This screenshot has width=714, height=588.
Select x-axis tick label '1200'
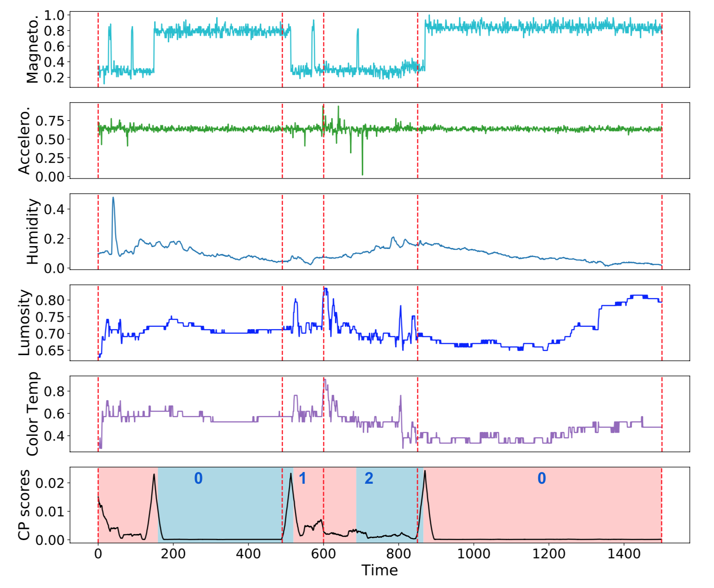tap(549, 554)
